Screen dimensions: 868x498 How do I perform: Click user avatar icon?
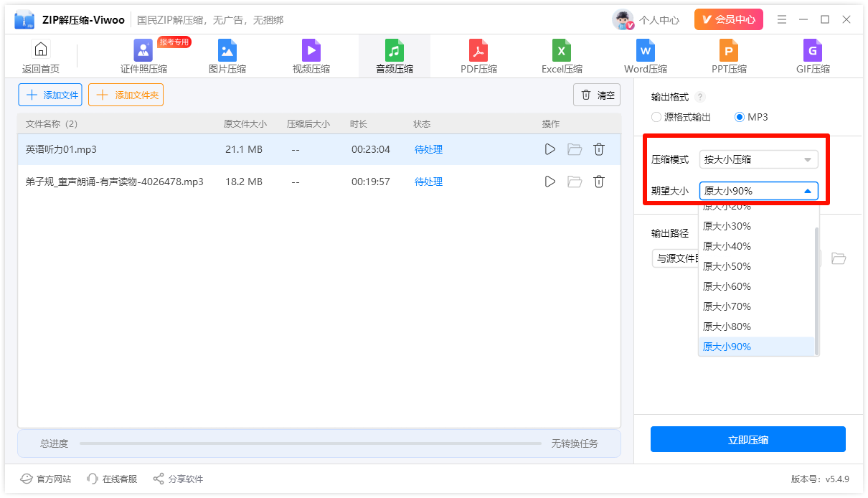click(623, 19)
